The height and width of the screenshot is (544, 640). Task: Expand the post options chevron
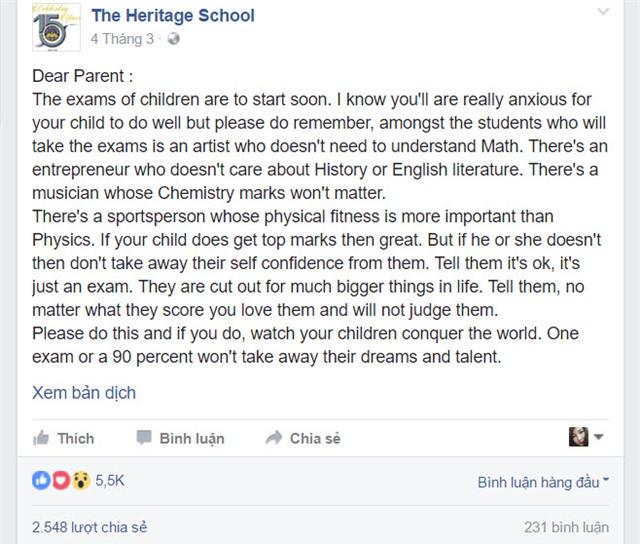point(603,11)
